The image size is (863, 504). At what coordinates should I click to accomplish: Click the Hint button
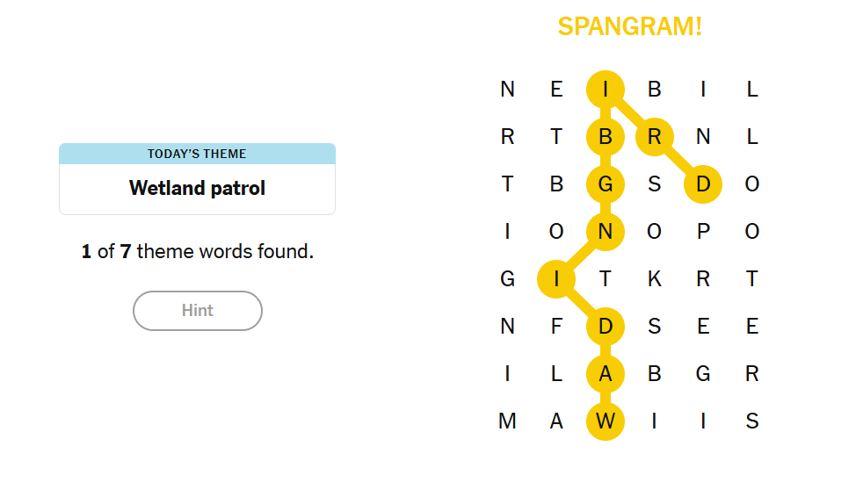pyautogui.click(x=197, y=311)
